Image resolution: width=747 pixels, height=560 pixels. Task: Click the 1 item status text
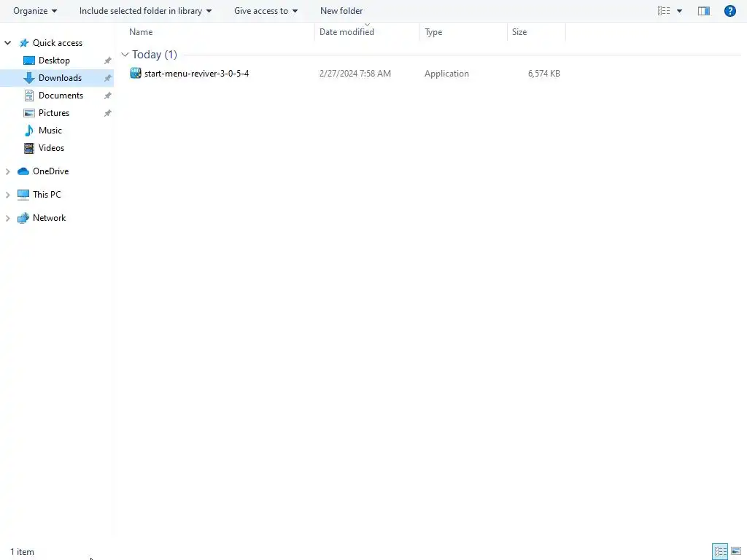[23, 552]
